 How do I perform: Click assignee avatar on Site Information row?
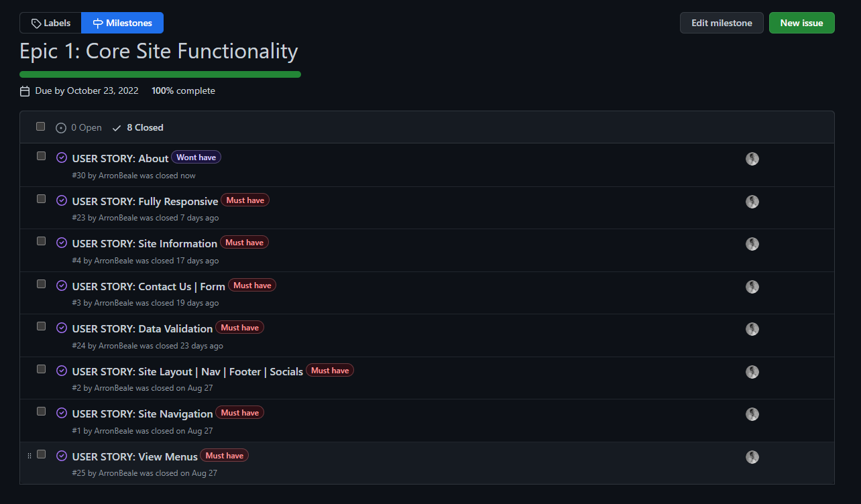[752, 244]
